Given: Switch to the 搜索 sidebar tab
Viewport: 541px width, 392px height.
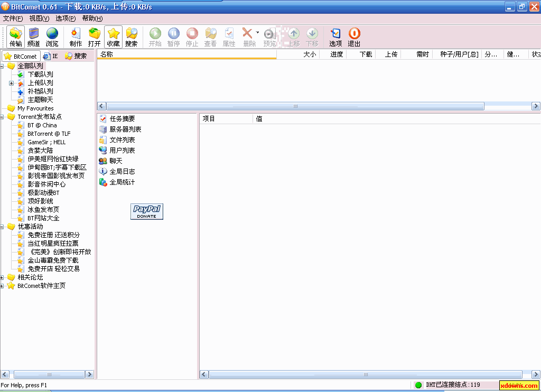Looking at the screenshot, I should click(x=76, y=56).
